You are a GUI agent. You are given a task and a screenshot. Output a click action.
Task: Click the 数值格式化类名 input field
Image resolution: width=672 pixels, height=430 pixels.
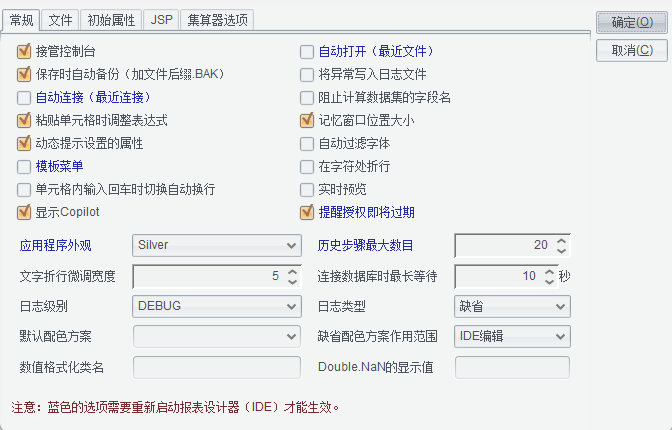coord(216,367)
